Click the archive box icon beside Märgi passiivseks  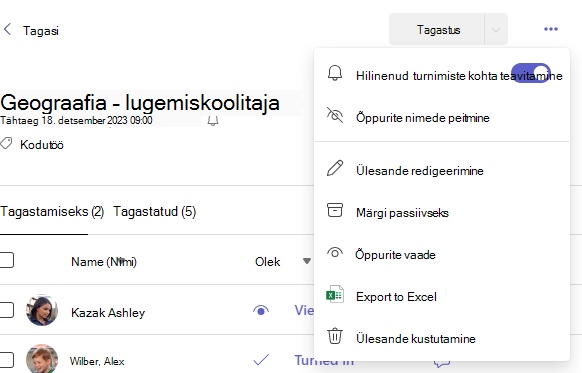coord(335,210)
